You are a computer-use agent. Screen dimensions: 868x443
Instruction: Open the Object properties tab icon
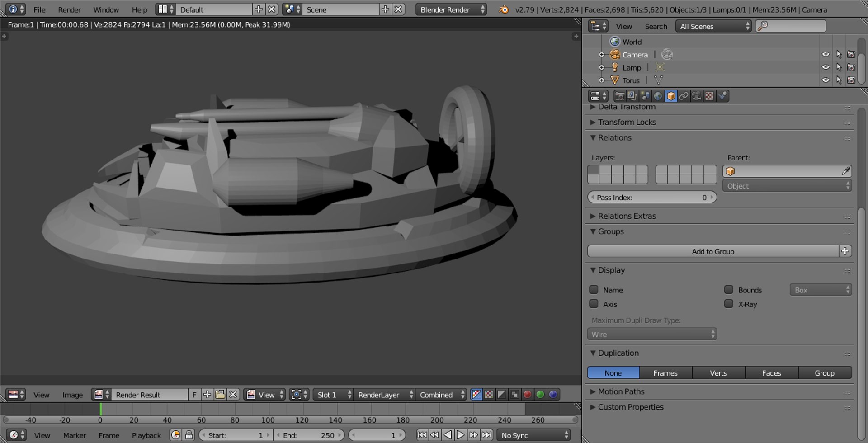[x=671, y=96]
